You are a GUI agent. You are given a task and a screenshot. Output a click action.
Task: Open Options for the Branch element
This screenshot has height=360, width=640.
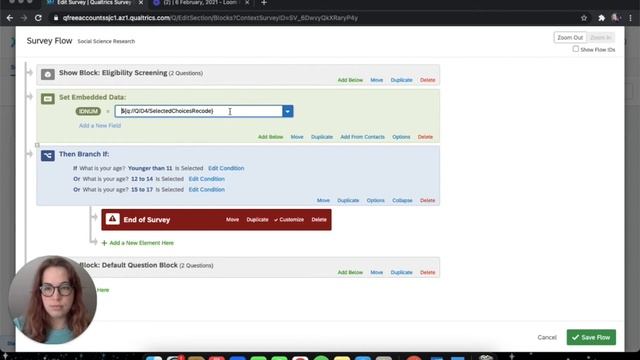coord(376,200)
